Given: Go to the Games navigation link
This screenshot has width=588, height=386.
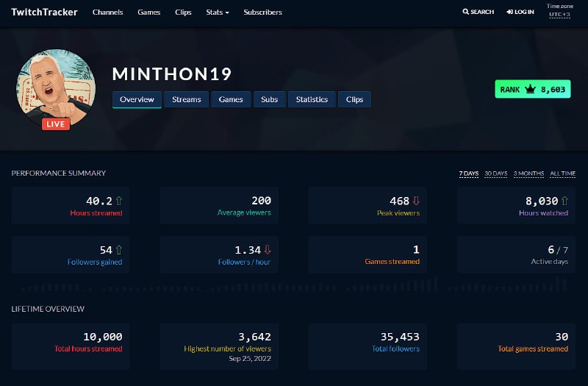Looking at the screenshot, I should [148, 12].
